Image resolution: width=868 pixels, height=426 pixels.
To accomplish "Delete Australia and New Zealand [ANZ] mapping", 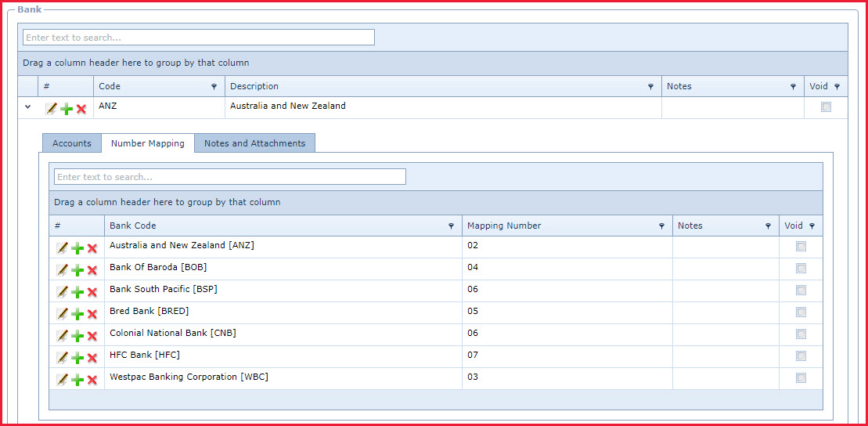I will (92, 249).
